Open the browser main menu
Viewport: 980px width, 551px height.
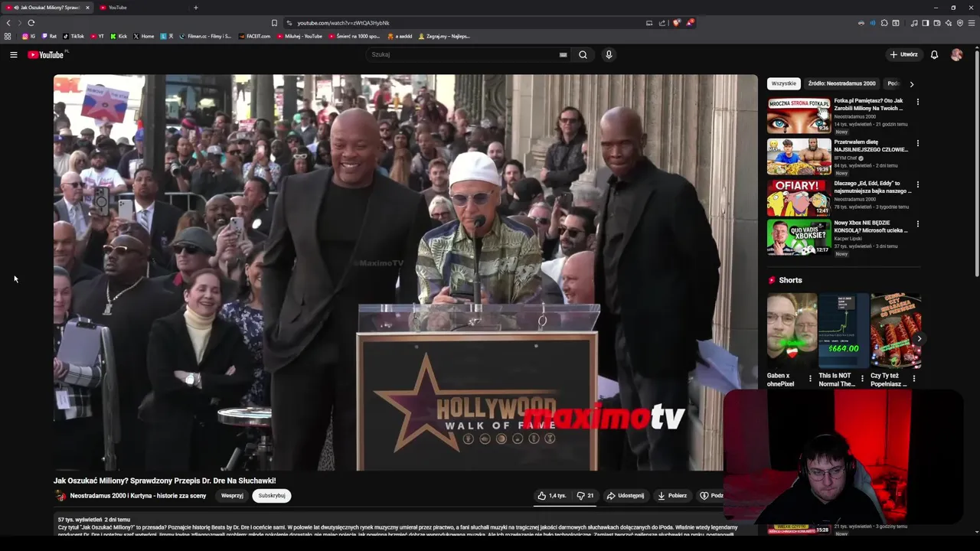(972, 23)
